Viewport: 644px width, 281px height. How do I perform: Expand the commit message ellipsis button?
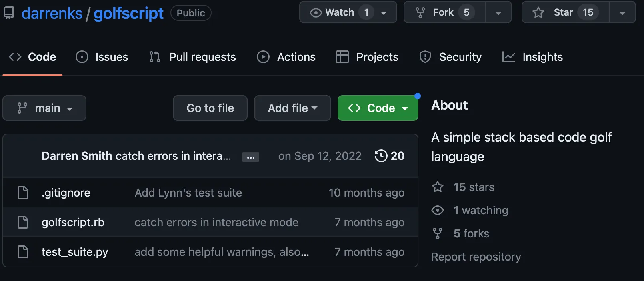point(251,157)
